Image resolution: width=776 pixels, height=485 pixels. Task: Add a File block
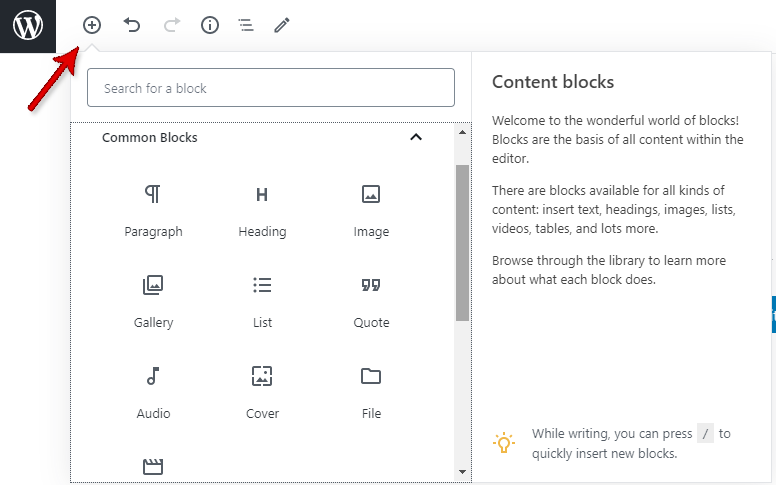coord(371,393)
